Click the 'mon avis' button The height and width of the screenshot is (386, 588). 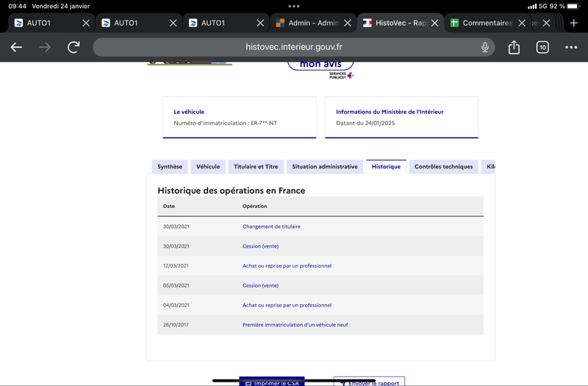coord(320,65)
